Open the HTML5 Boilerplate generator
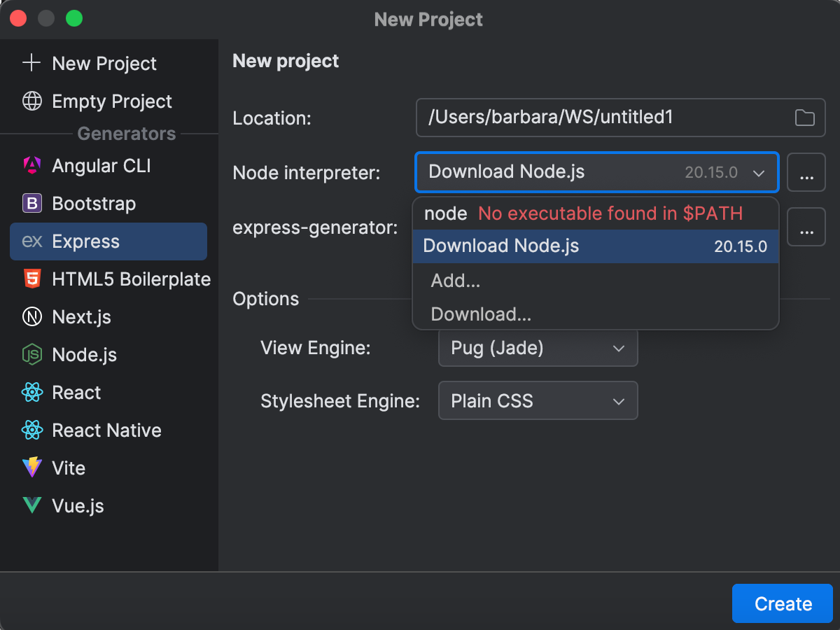The image size is (840, 630). [x=131, y=279]
